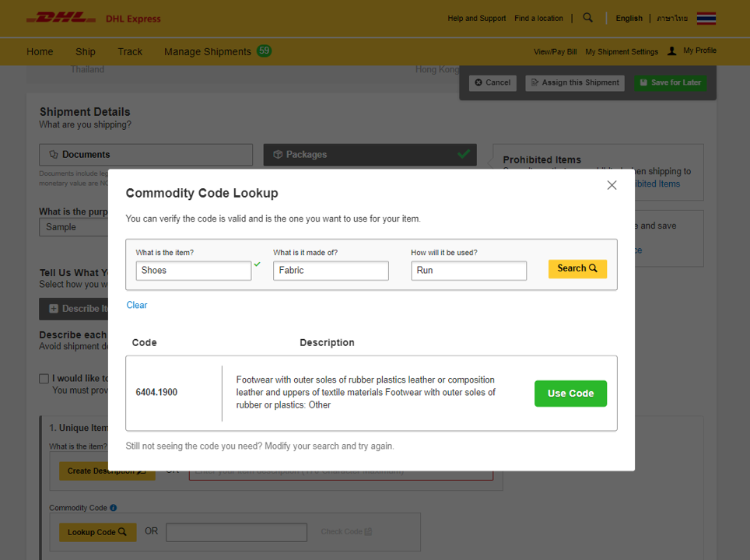The height and width of the screenshot is (560, 750).
Task: Click code 6404.1900 text
Action: pyautogui.click(x=156, y=393)
